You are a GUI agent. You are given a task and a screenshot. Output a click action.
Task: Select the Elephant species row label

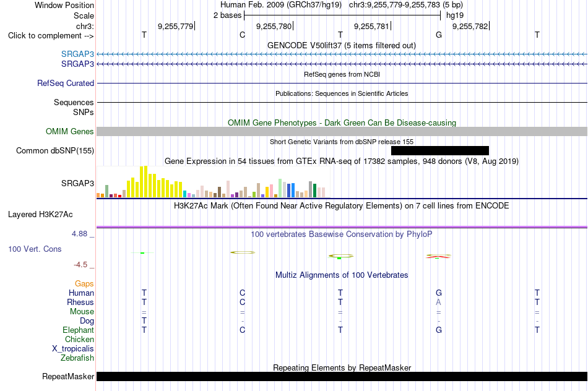click(x=79, y=330)
